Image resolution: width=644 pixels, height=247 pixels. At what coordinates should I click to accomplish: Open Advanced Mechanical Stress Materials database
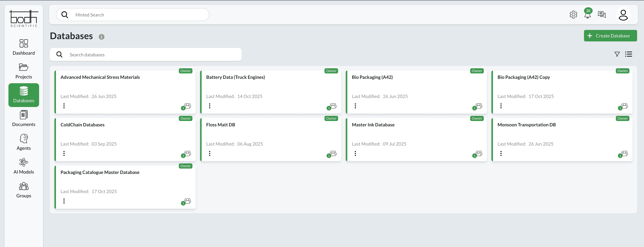click(100, 77)
